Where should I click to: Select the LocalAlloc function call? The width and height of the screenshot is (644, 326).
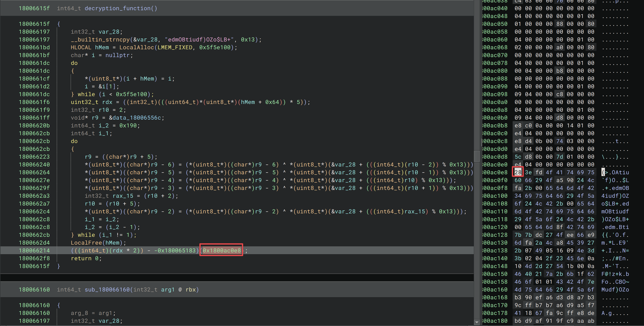point(136,47)
